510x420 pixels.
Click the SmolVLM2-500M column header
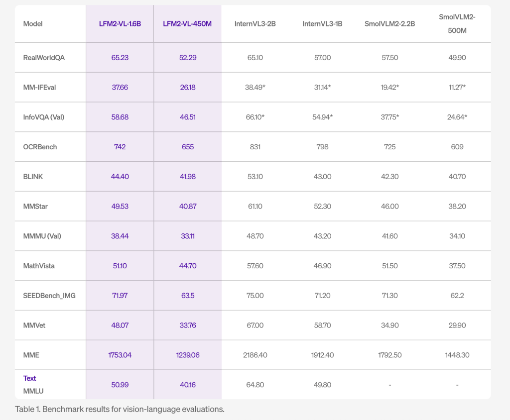click(x=457, y=24)
